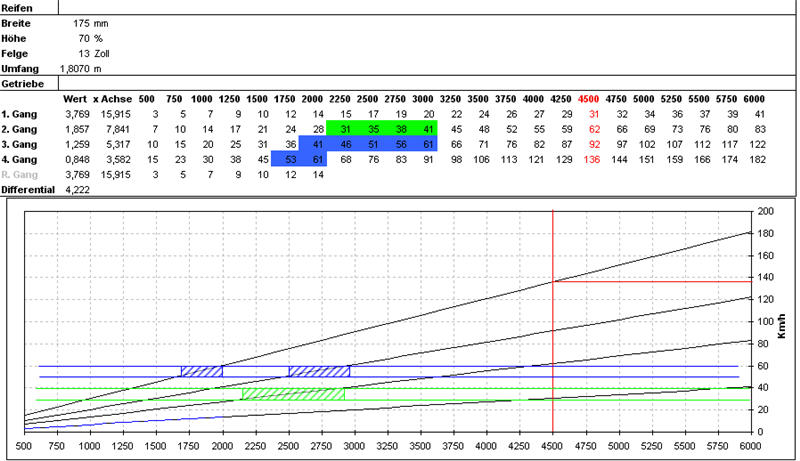The width and height of the screenshot is (800, 461).
Task: Click the red 4500 RPM column header
Action: (x=589, y=99)
